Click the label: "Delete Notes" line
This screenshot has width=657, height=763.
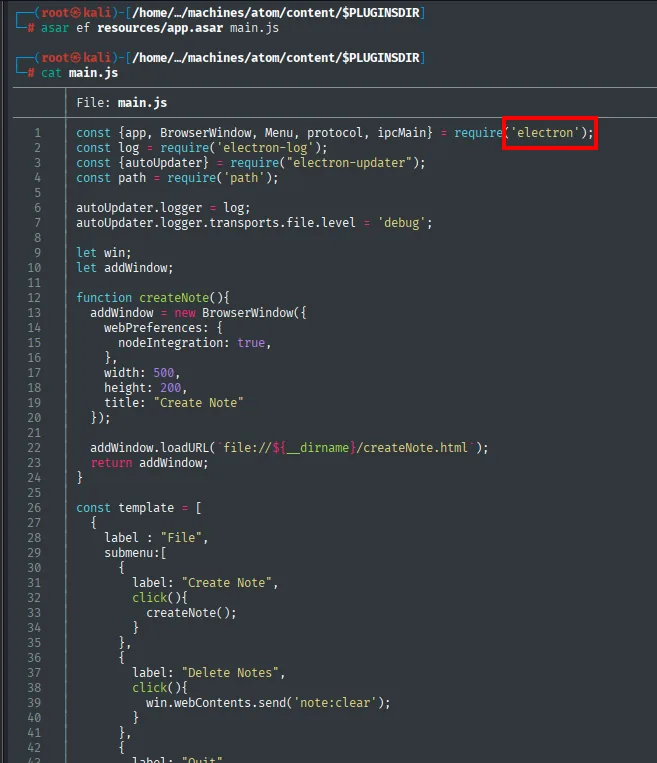click(209, 673)
